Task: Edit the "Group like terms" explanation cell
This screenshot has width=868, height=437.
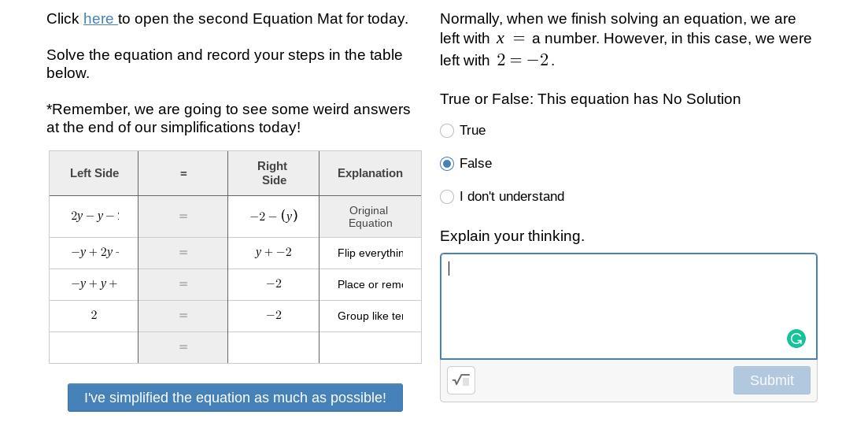Action: [370, 316]
